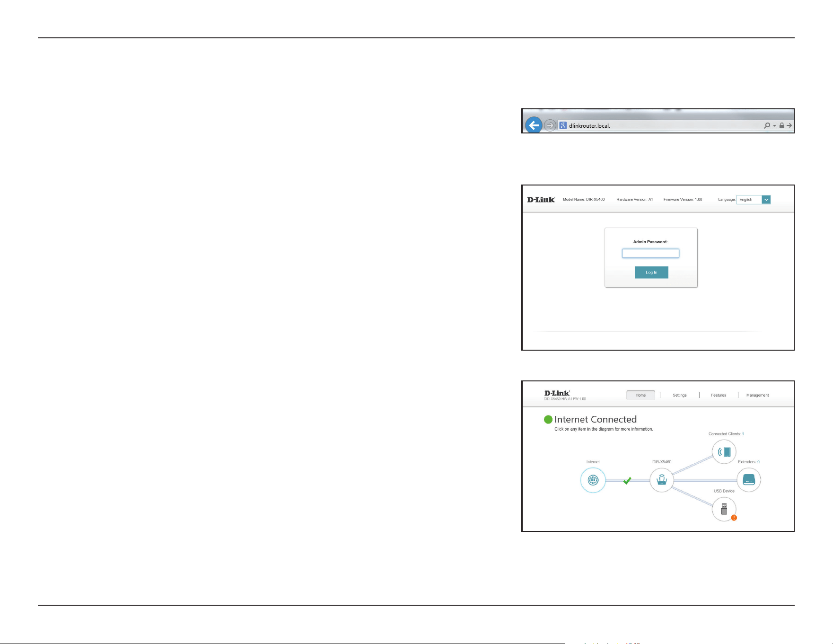This screenshot has width=833, height=644.
Task: Open the Management menu
Action: coord(758,395)
